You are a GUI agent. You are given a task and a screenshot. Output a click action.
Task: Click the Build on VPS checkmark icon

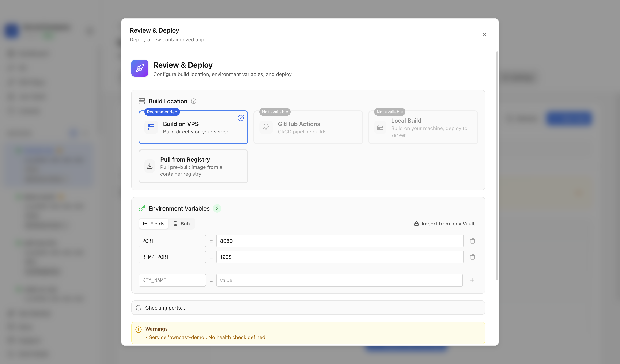coord(241,118)
